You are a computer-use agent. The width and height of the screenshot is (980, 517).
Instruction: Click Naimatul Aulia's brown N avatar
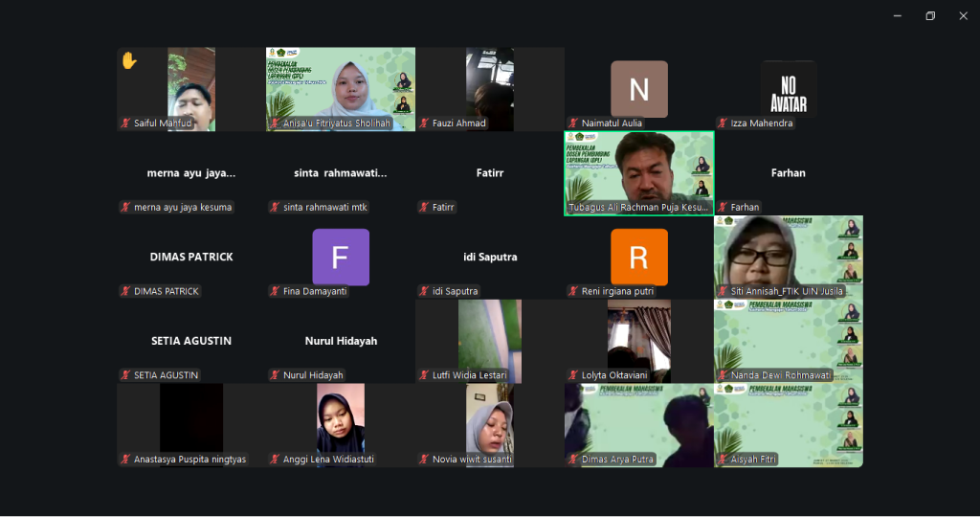coord(638,89)
